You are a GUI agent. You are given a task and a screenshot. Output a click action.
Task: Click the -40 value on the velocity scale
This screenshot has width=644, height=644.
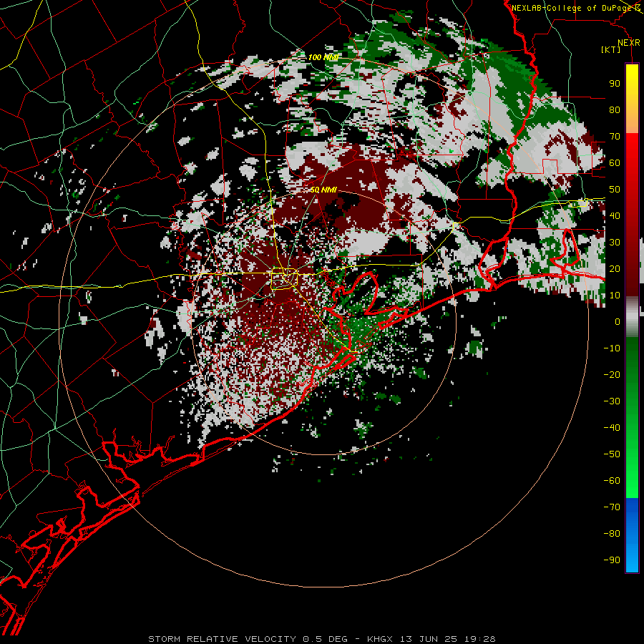(x=612, y=428)
